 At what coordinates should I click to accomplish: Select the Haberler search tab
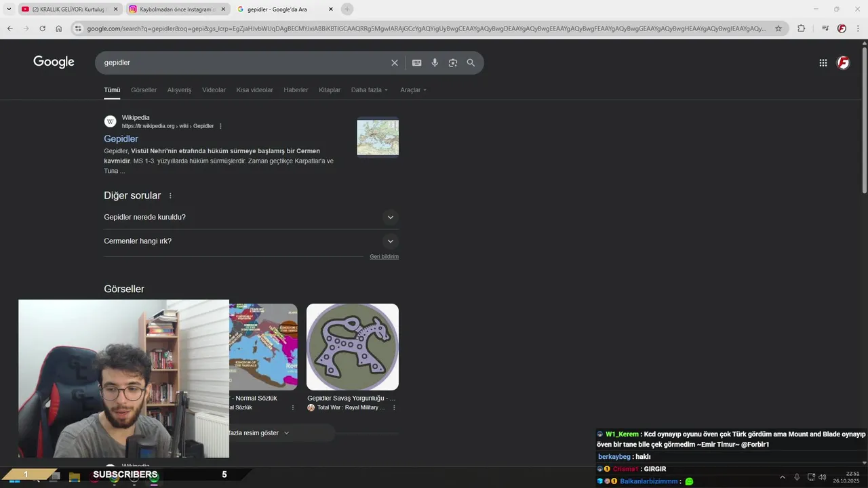(x=296, y=90)
